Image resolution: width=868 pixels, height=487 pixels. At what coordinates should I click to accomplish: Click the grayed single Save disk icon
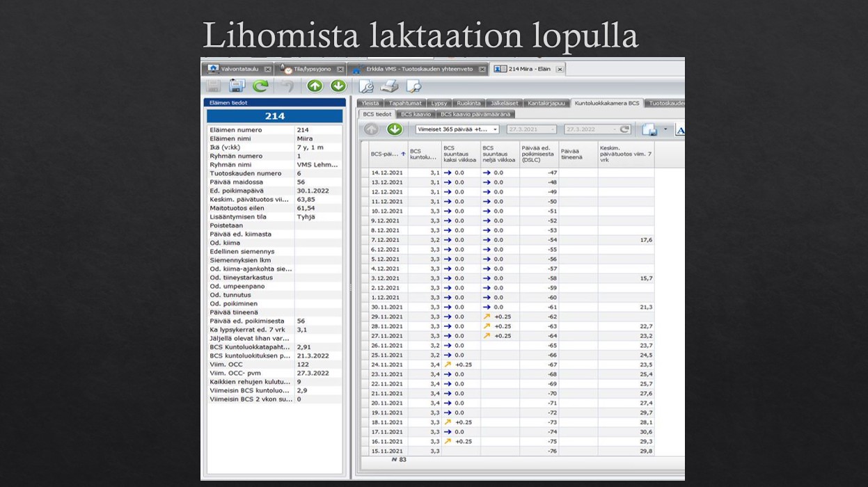tap(214, 86)
